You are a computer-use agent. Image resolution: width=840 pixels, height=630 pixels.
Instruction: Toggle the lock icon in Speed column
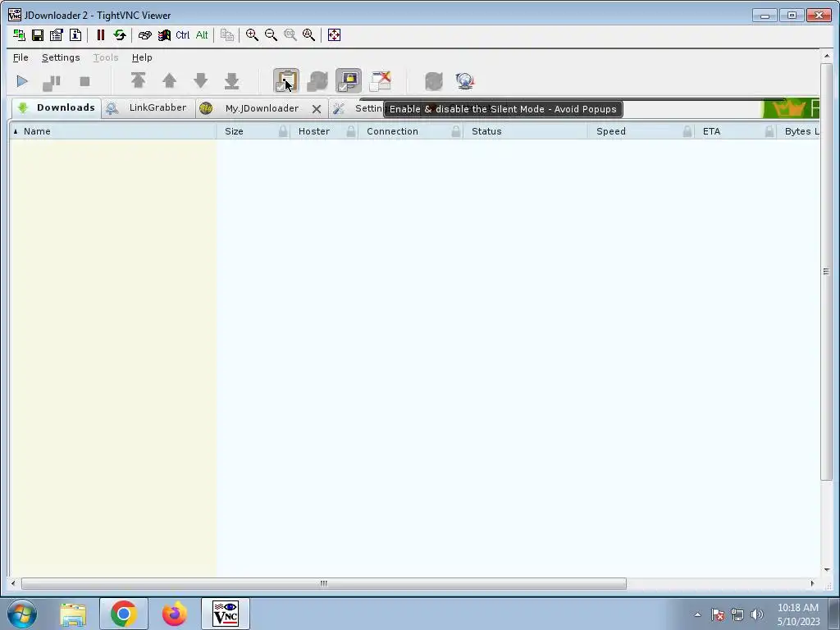pyautogui.click(x=687, y=131)
